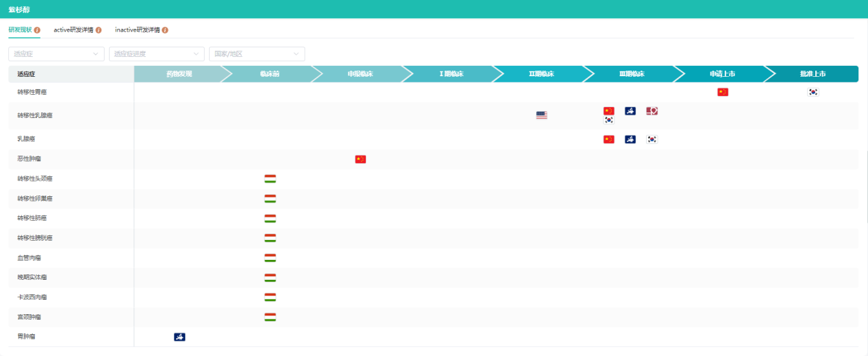Viewport: 868px width, 356px height.
Task: Click Hungary flag in 卡波西肉瘤 row
Action: [x=270, y=297]
